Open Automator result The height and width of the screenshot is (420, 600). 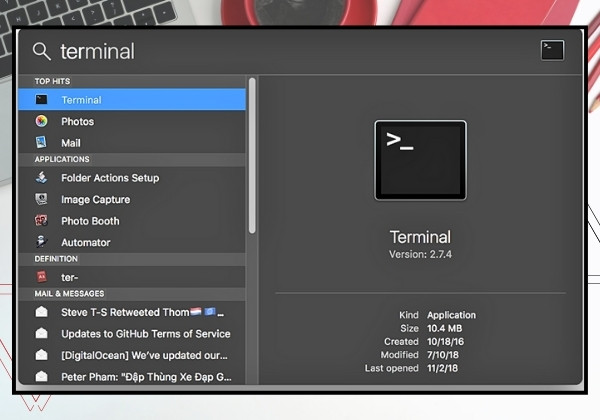tap(132, 242)
